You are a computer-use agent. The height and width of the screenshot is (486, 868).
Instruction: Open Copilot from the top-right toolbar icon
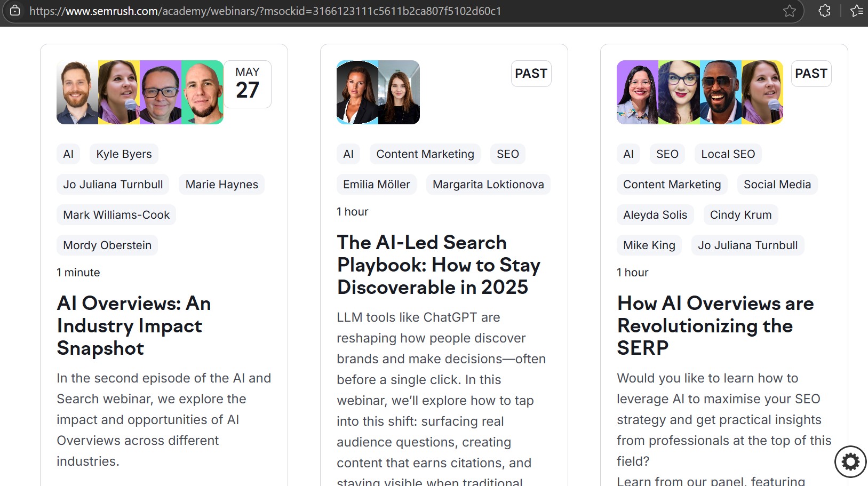coord(857,11)
